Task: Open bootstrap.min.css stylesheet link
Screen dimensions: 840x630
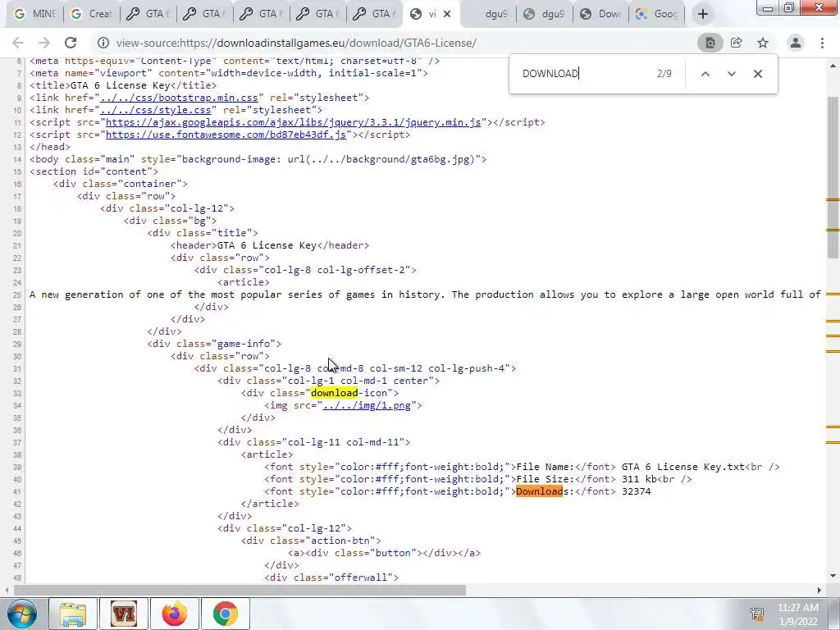Action: pos(179,98)
